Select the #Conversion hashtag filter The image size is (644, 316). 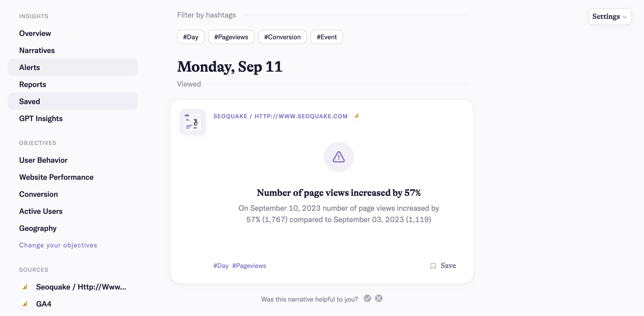pos(282,37)
